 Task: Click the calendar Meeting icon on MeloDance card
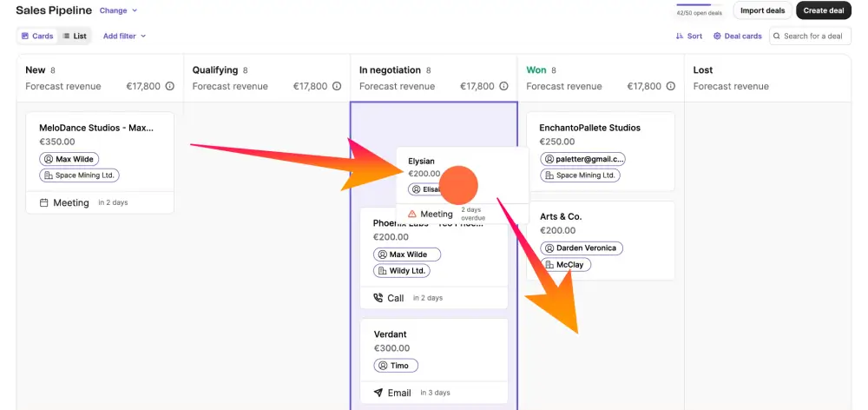(44, 203)
